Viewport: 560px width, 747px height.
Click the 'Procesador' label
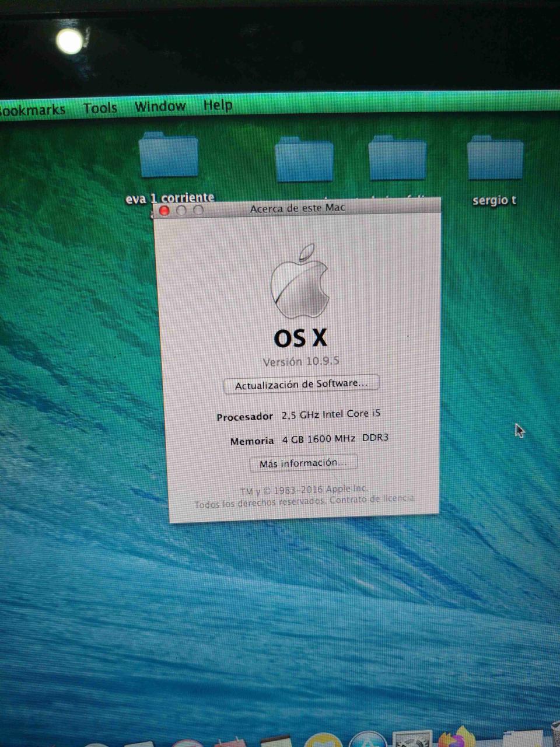pos(244,417)
